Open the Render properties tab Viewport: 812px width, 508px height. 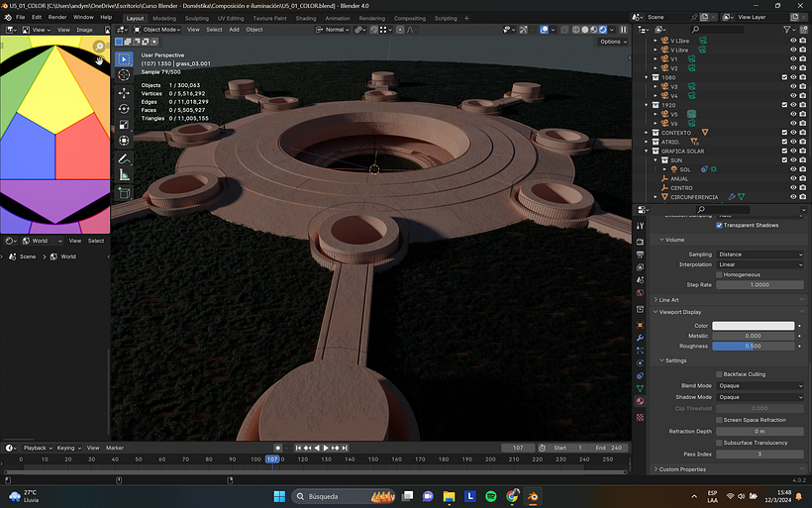(640, 242)
